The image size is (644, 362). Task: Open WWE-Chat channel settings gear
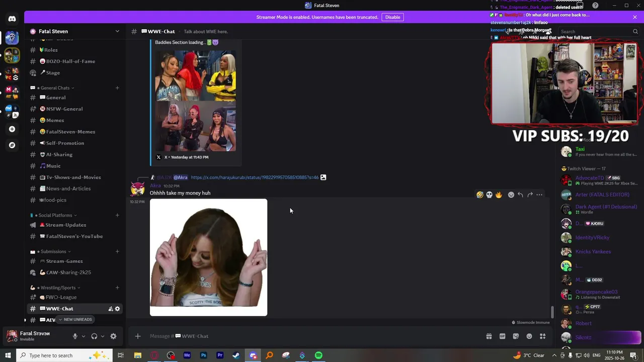[x=117, y=309]
